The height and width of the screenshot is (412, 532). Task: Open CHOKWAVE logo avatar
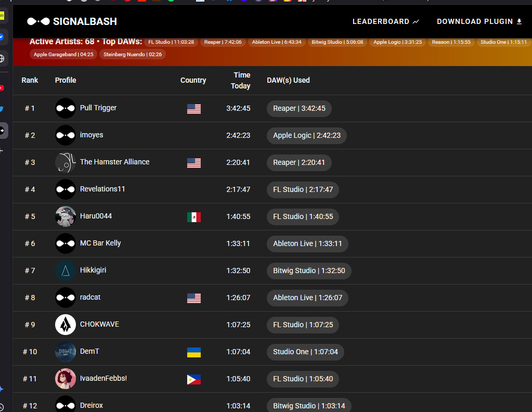[66, 325]
